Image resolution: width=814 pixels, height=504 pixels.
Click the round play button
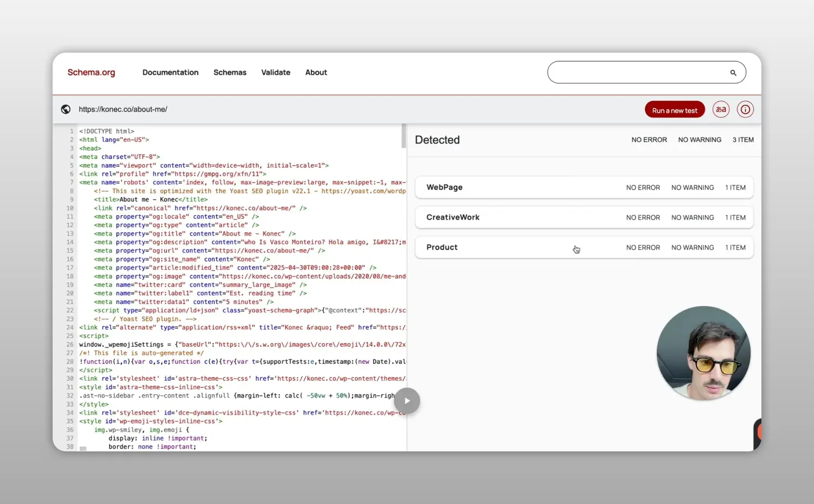coord(407,400)
